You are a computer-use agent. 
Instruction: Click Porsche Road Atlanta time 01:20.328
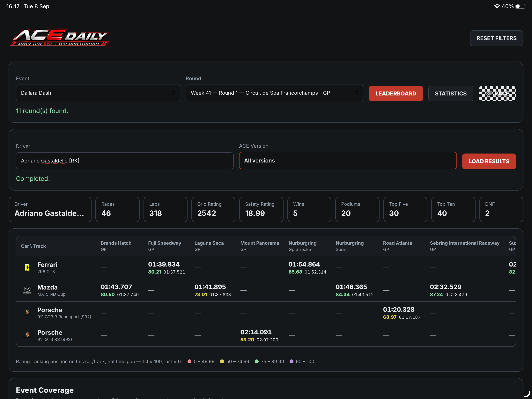point(399,309)
